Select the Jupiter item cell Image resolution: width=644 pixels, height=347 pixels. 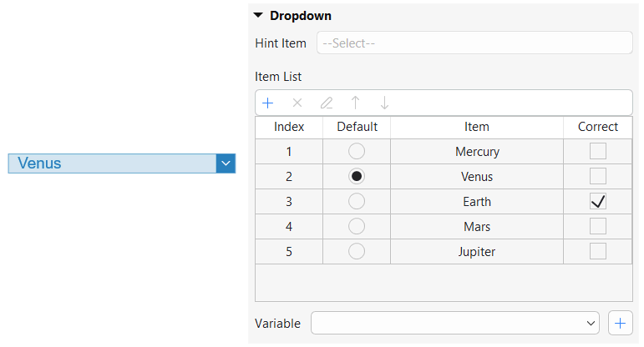(x=477, y=252)
